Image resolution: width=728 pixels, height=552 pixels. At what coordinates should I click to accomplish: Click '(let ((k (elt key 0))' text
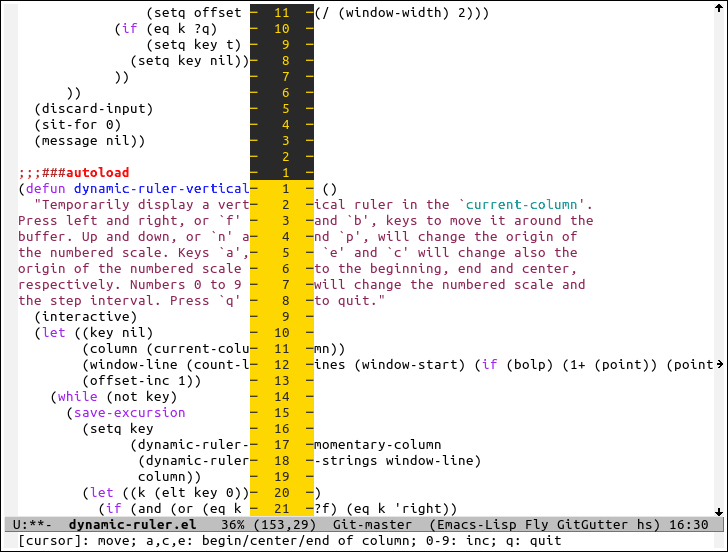point(166,493)
